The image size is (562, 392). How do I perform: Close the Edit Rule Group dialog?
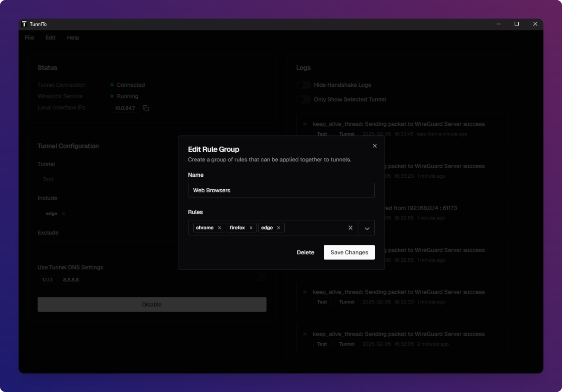pyautogui.click(x=375, y=146)
